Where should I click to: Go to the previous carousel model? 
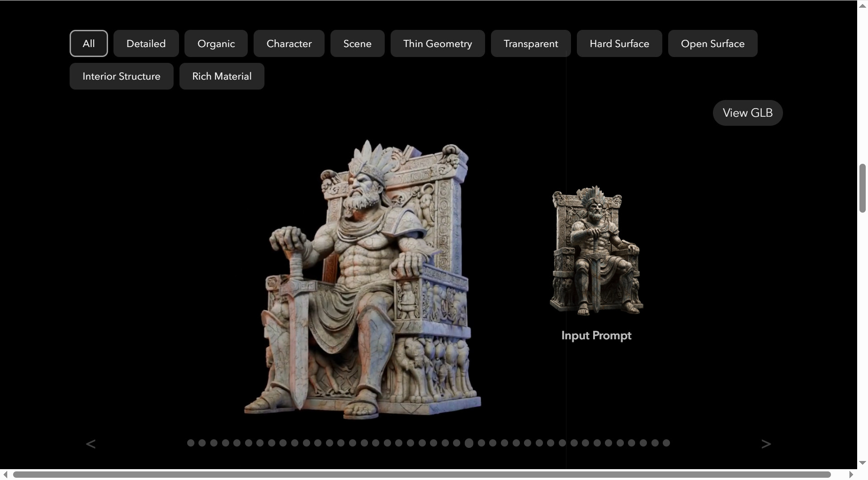(x=91, y=444)
